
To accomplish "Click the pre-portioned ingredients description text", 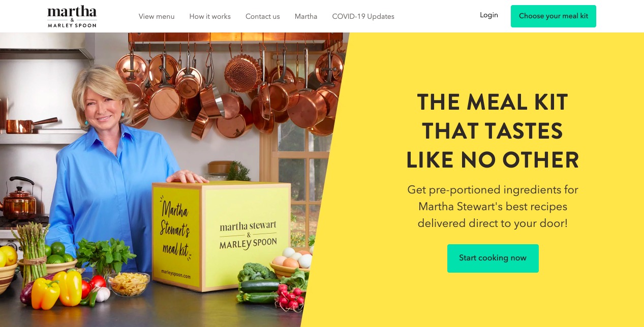I will click(493, 207).
